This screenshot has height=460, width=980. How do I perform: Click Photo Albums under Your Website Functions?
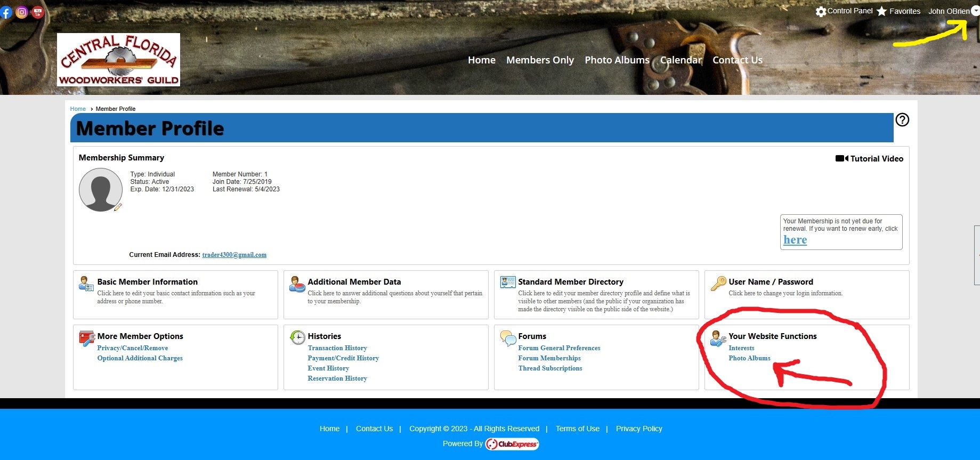point(749,358)
